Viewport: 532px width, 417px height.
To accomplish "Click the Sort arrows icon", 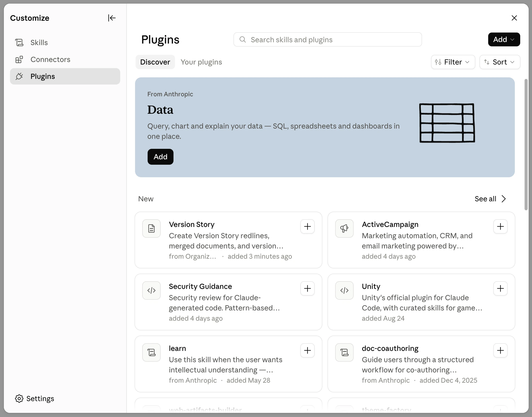I will [487, 62].
